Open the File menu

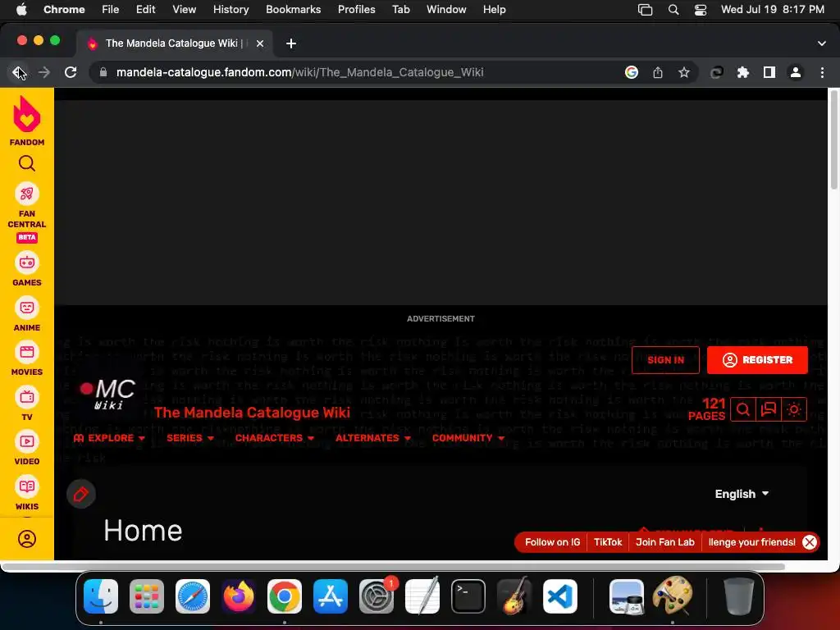coord(111,10)
